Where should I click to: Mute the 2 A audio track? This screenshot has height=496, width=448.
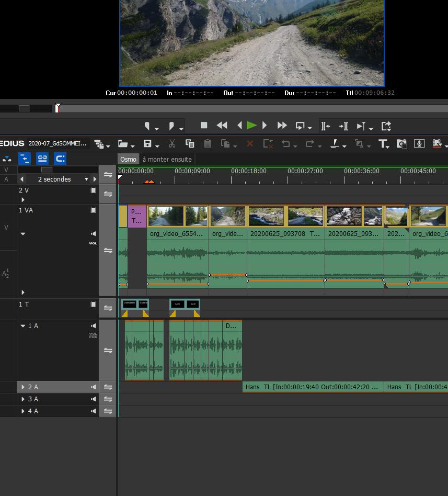94,387
